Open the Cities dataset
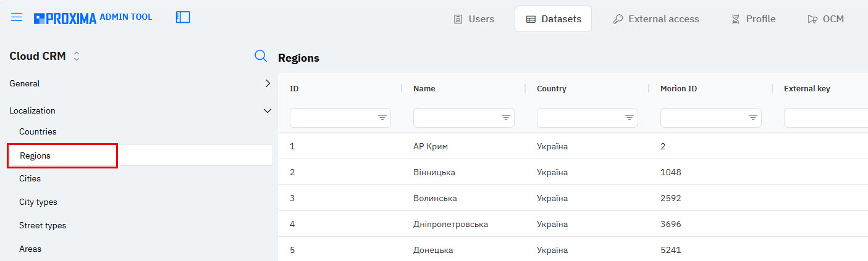This screenshot has height=261, width=868. click(30, 178)
